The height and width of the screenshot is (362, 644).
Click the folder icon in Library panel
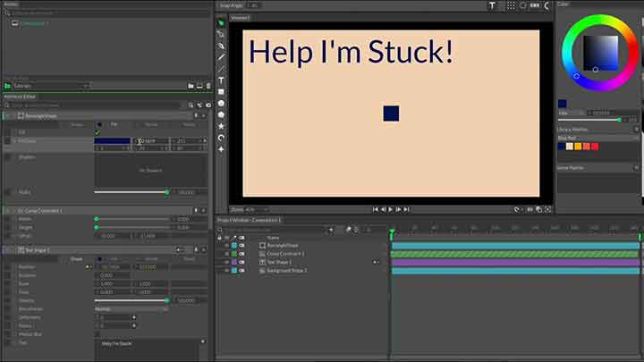click(x=191, y=86)
